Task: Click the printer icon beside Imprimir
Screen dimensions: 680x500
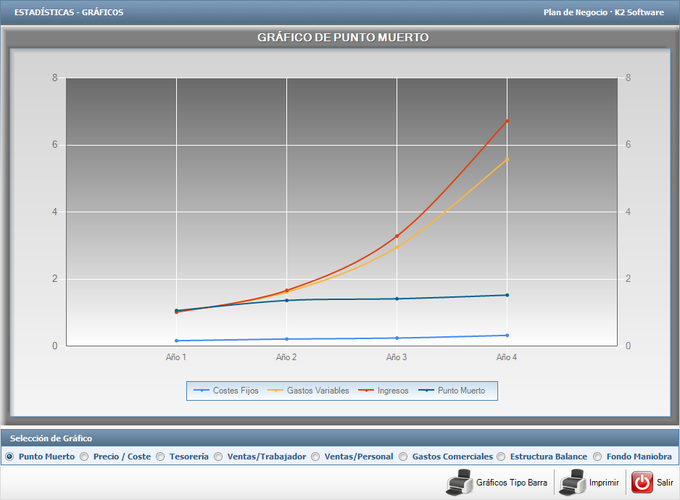Action: (572, 482)
